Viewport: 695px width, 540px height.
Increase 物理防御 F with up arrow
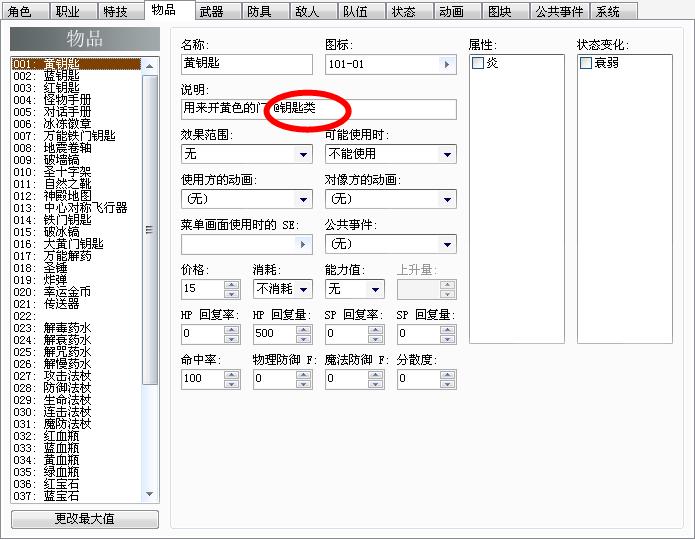click(x=304, y=375)
